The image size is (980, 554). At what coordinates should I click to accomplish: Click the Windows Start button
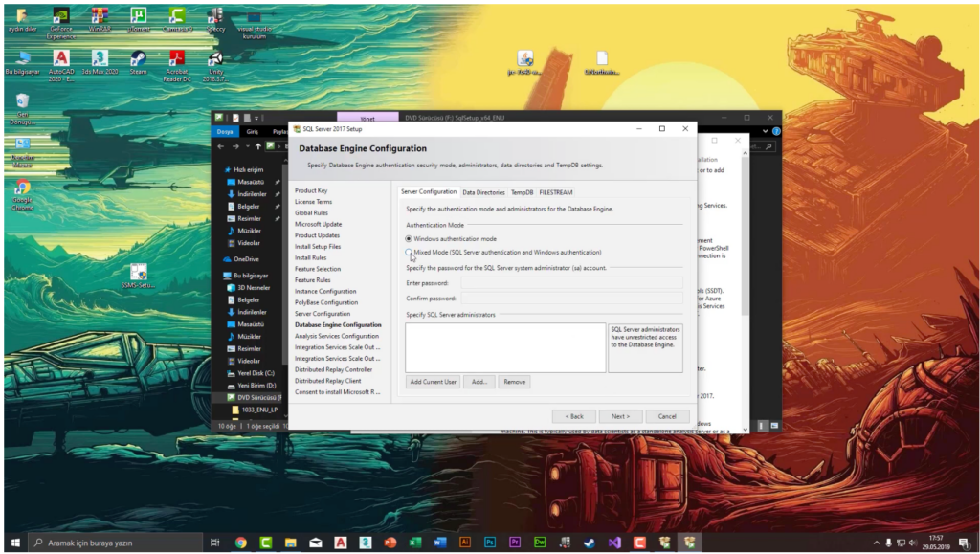point(14,543)
